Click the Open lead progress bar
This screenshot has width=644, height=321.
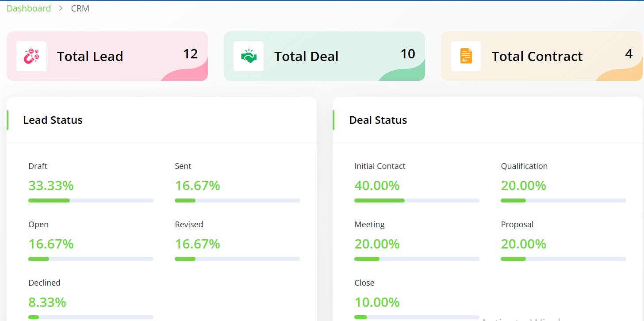tap(91, 259)
